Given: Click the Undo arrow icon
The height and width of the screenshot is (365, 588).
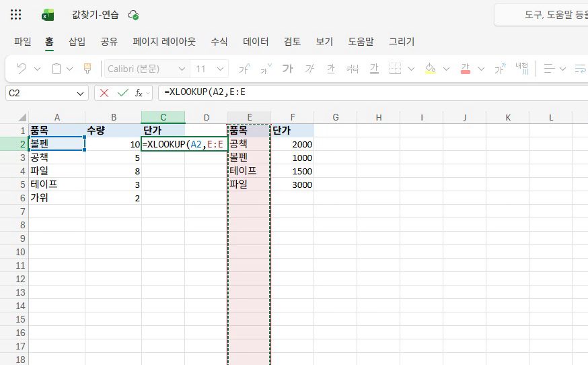Looking at the screenshot, I should click(x=22, y=69).
